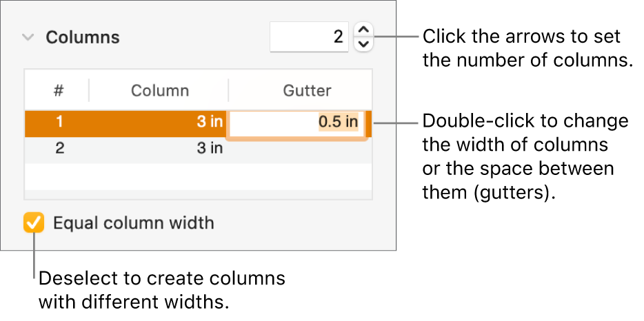This screenshot has width=644, height=321.
Task: Click column 1 width value 3 in
Action: tap(210, 123)
